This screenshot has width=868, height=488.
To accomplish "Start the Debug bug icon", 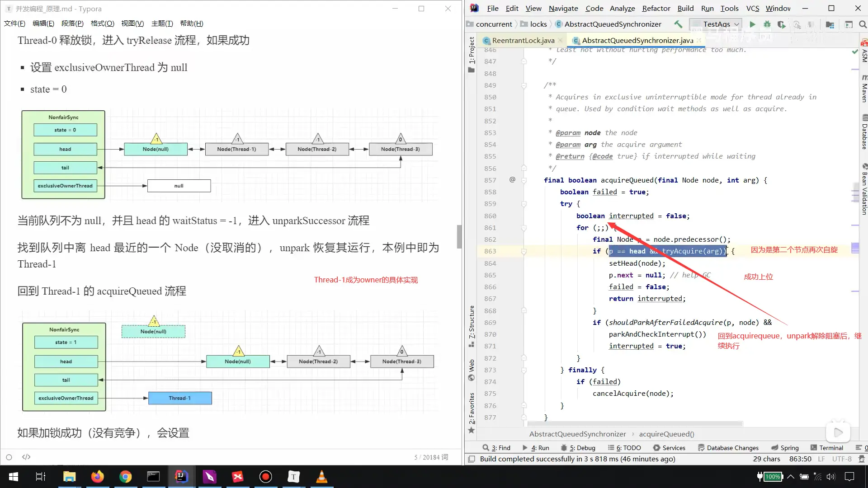I will coord(767,24).
